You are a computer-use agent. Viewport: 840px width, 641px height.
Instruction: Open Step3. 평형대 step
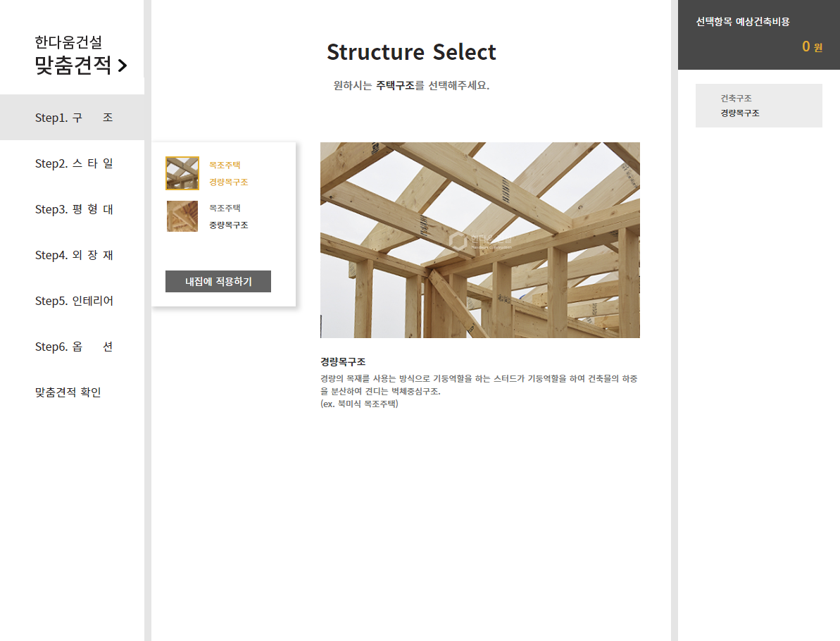[x=73, y=209]
